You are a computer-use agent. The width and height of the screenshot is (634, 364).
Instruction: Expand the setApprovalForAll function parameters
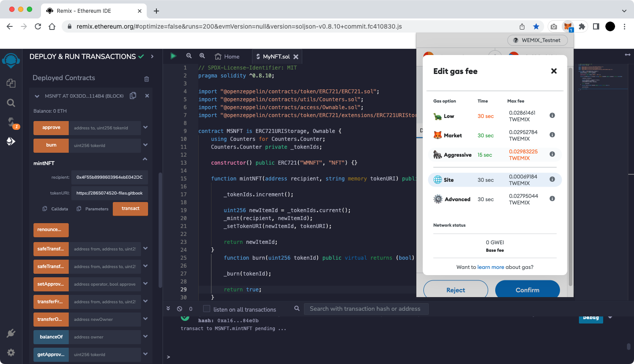(x=145, y=284)
